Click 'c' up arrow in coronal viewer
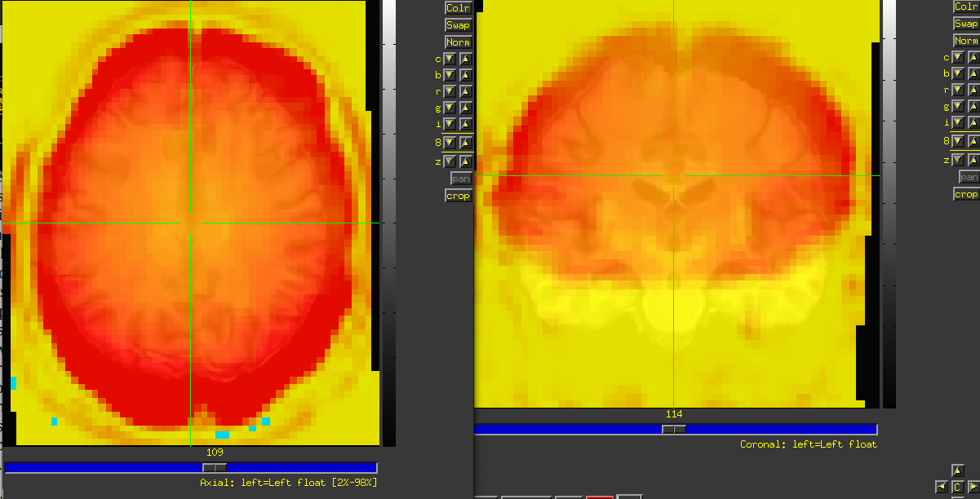The image size is (980, 499). (x=973, y=58)
